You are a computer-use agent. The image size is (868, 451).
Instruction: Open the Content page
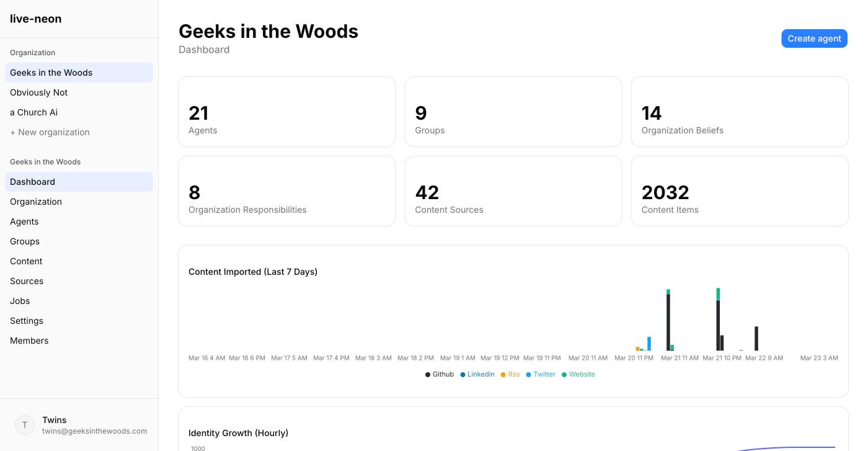point(26,261)
